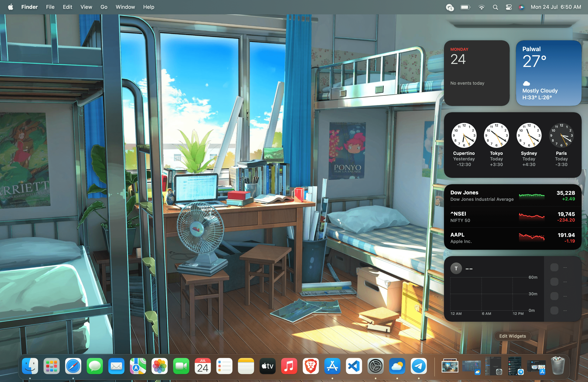Open the Photos app in Dock

point(159,366)
